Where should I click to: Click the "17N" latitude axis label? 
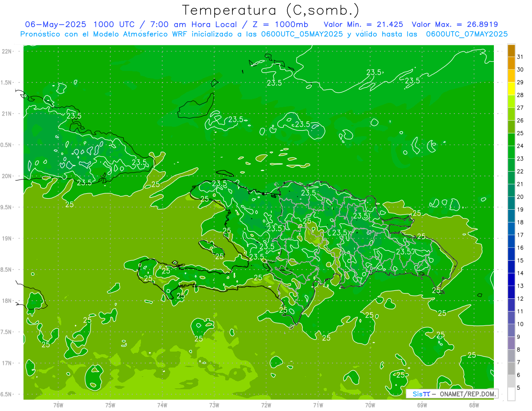coord(7,363)
